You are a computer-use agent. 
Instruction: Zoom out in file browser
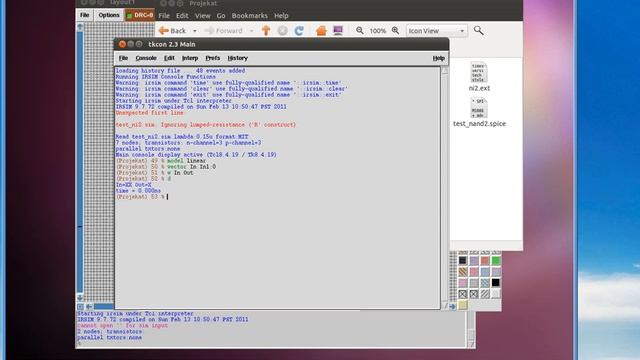click(360, 31)
